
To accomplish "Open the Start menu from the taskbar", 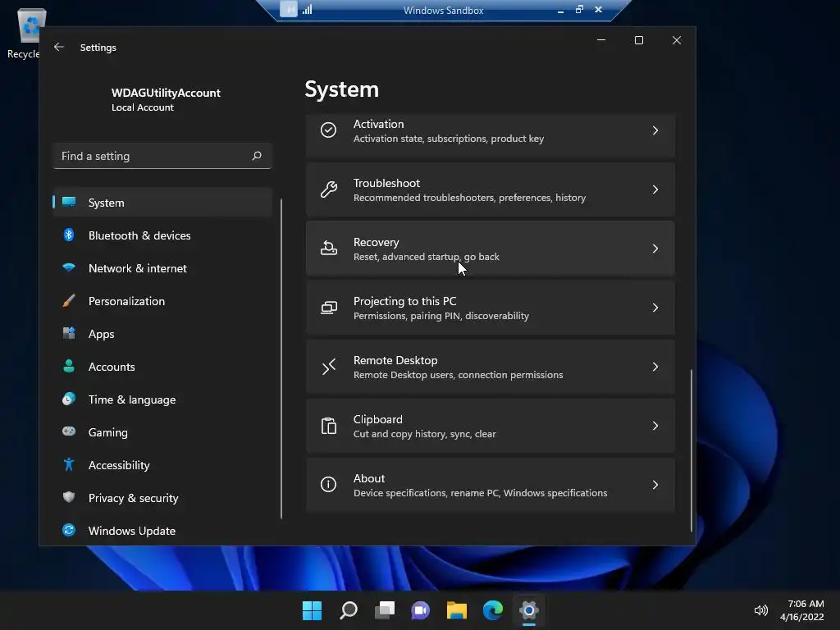I will click(x=312, y=610).
